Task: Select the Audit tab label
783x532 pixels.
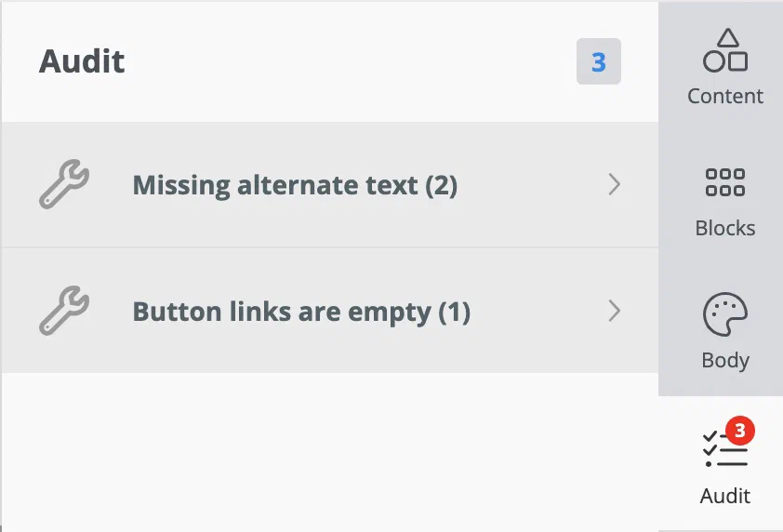Action: [x=725, y=495]
